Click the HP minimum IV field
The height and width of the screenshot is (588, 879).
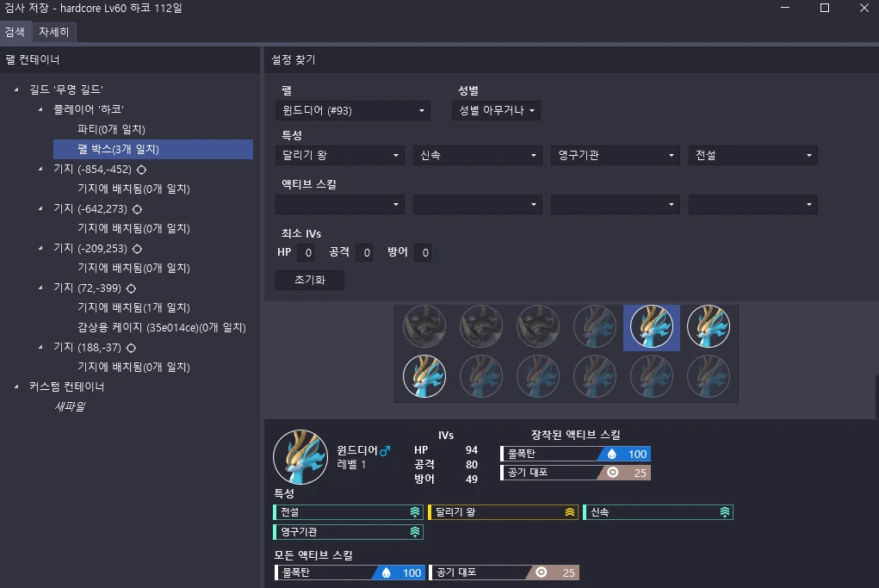click(306, 253)
